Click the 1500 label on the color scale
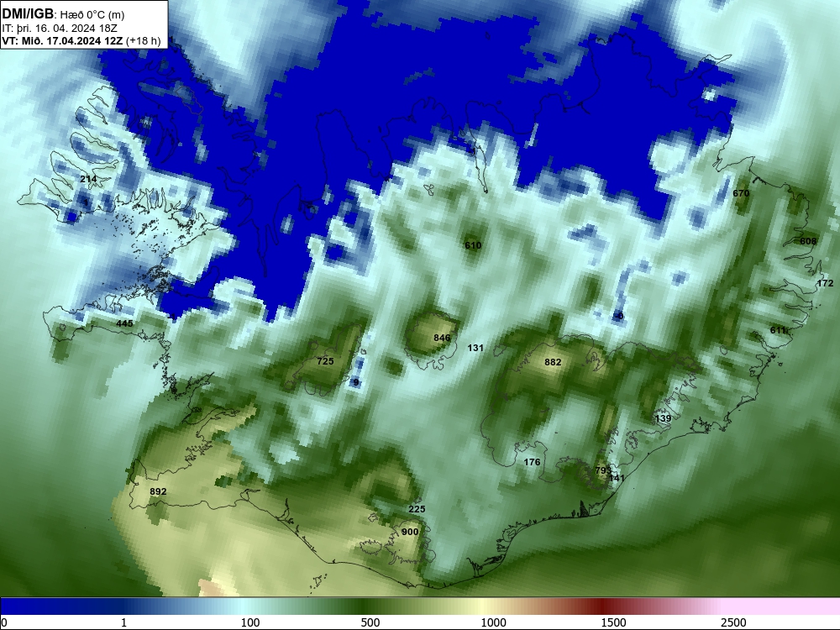The image size is (840, 630). point(613,622)
